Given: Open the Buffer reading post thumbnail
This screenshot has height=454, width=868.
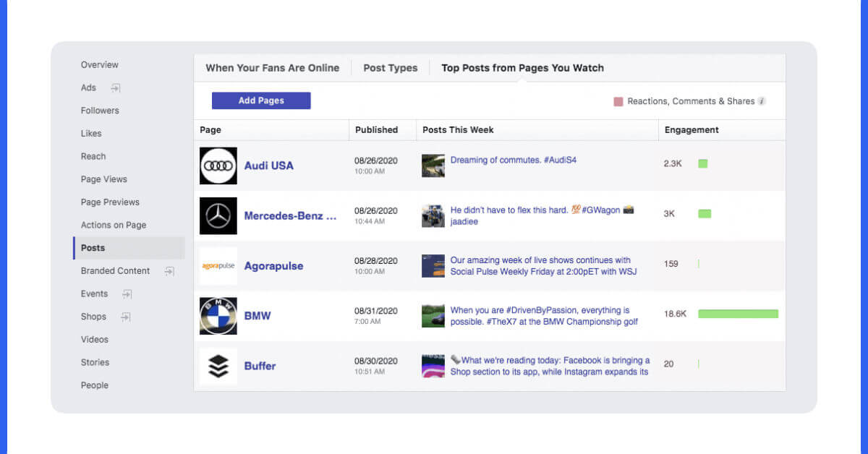Looking at the screenshot, I should click(433, 366).
